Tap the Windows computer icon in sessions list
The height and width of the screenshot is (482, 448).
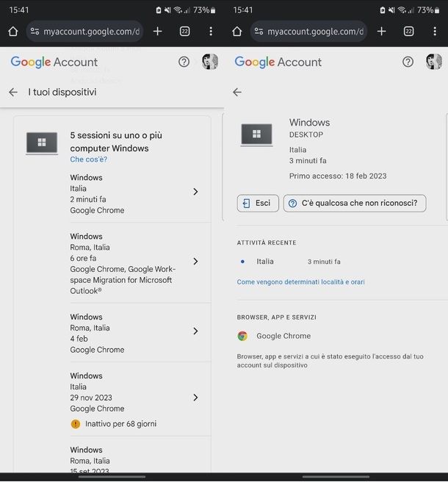[42, 143]
